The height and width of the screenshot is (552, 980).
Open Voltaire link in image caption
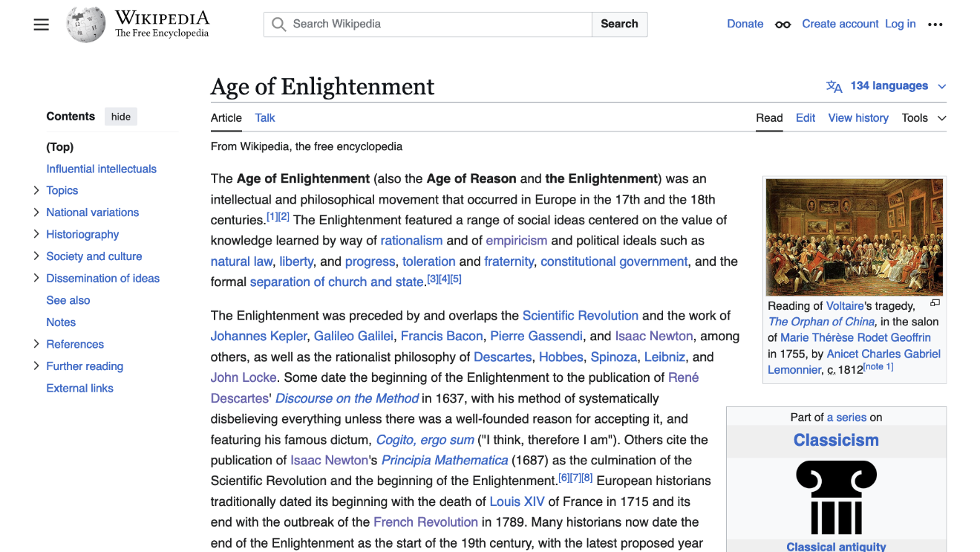pos(845,306)
